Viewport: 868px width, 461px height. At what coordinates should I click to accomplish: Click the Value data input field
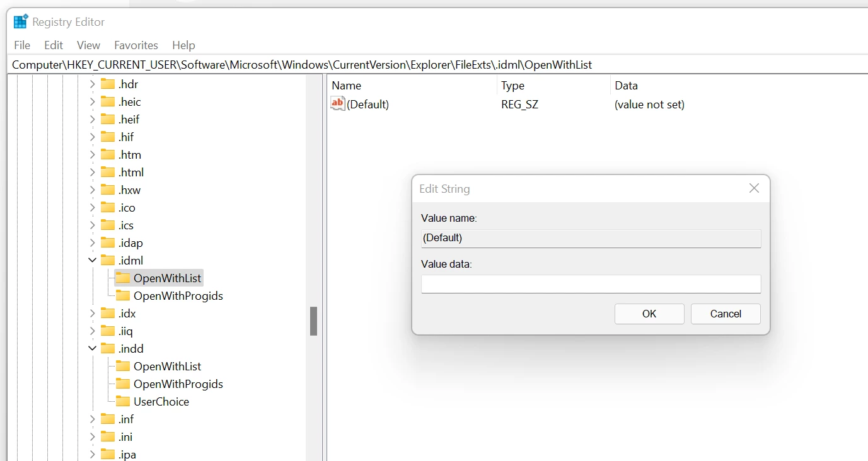tap(591, 284)
